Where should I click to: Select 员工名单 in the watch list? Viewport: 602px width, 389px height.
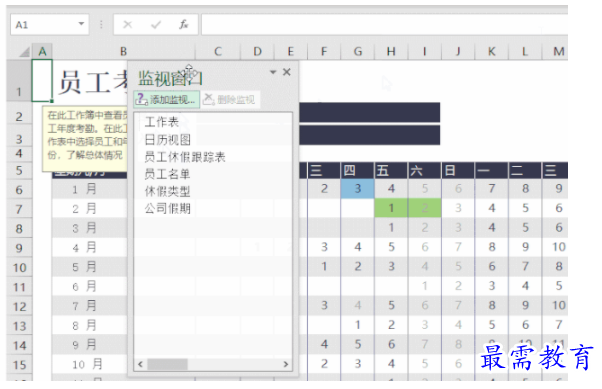(x=167, y=174)
